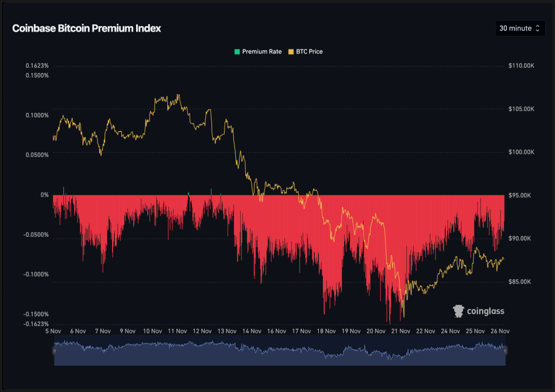The height and width of the screenshot is (392, 555).
Task: Click the up-down chevron in interval selector
Action: point(538,28)
